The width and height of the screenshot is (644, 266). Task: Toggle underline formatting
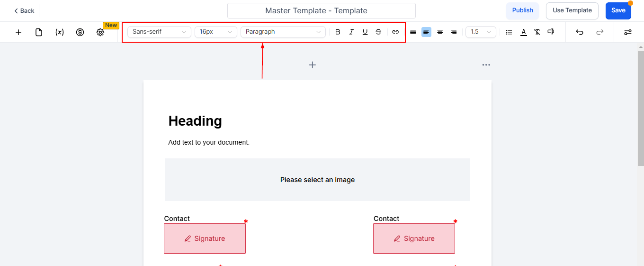[365, 32]
